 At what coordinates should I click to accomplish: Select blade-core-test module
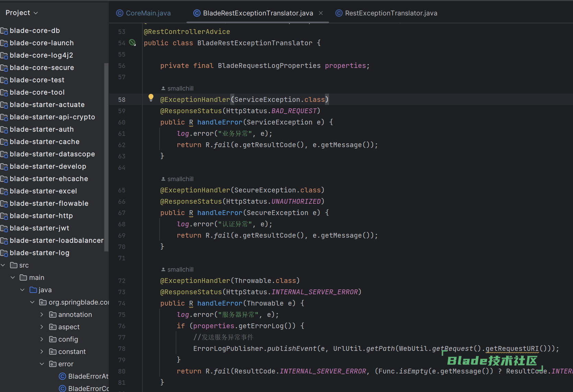(x=37, y=80)
